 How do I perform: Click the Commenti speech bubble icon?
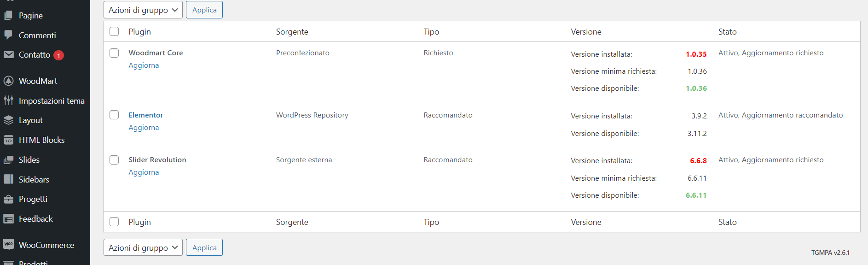[8, 35]
